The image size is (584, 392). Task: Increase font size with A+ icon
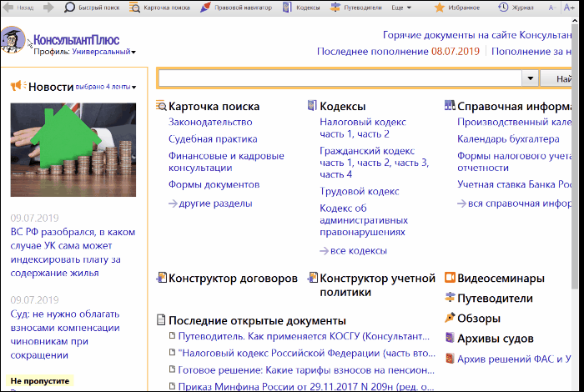[x=569, y=7]
